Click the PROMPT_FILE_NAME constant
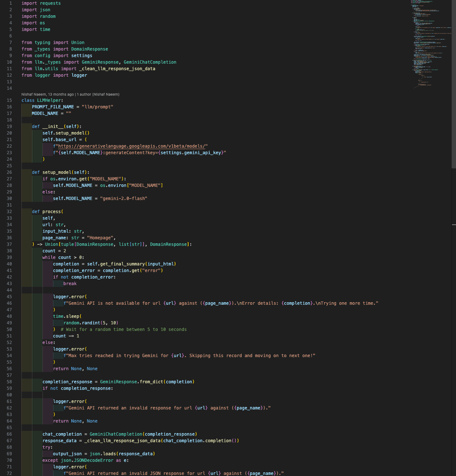 [x=53, y=107]
